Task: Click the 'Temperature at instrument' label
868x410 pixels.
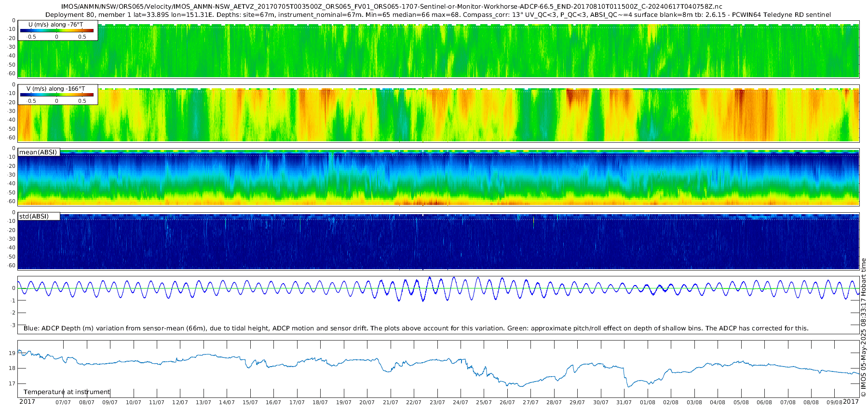Action: (x=67, y=392)
